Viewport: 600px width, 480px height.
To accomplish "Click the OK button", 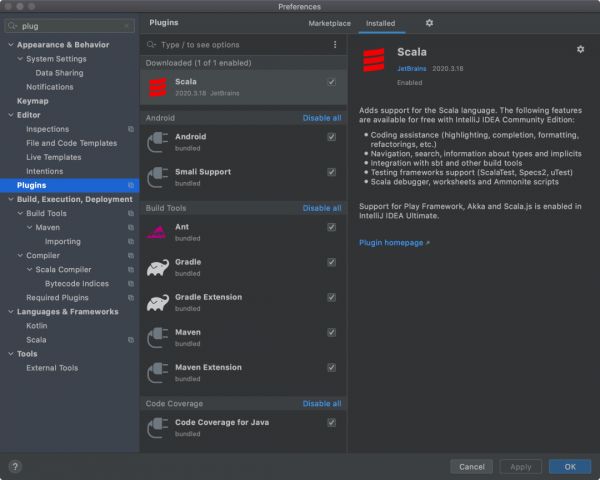I will [569, 466].
